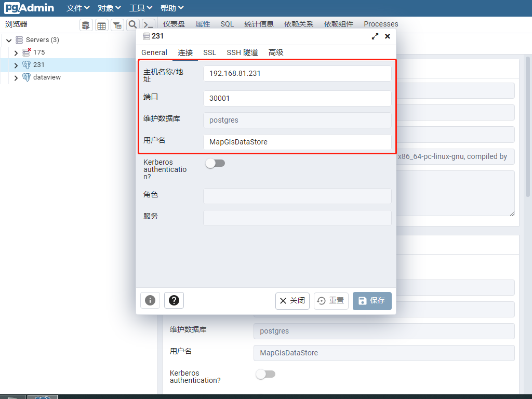Toggle Kerberos authentication in background properties panel
This screenshot has width=532, height=399.
click(x=265, y=374)
